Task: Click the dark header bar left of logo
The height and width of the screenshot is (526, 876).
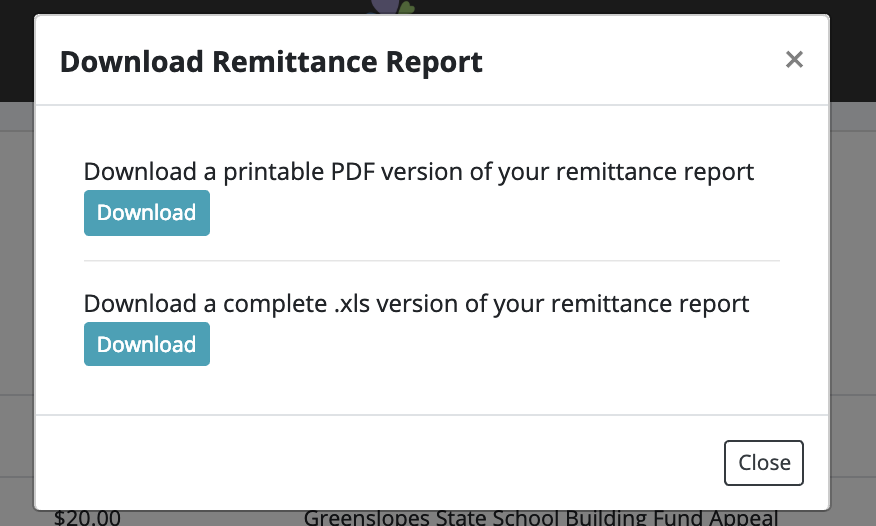Action: [184, 7]
